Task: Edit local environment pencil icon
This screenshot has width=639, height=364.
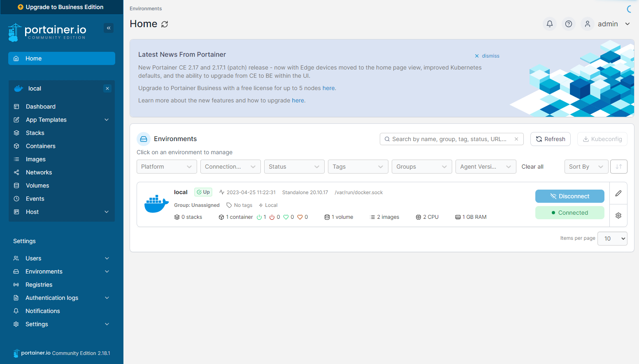Action: [618, 193]
